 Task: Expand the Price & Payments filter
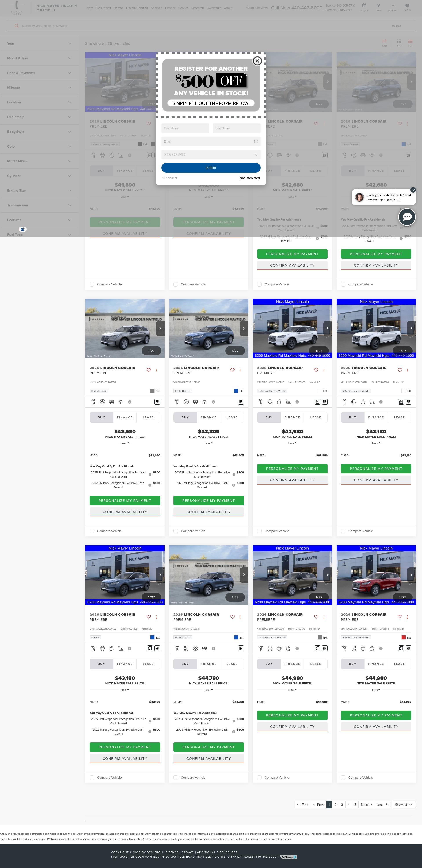tap(40, 73)
